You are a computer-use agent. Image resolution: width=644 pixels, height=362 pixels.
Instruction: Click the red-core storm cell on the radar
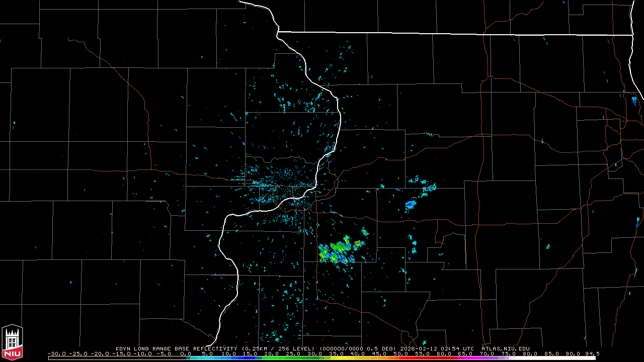pos(358,244)
